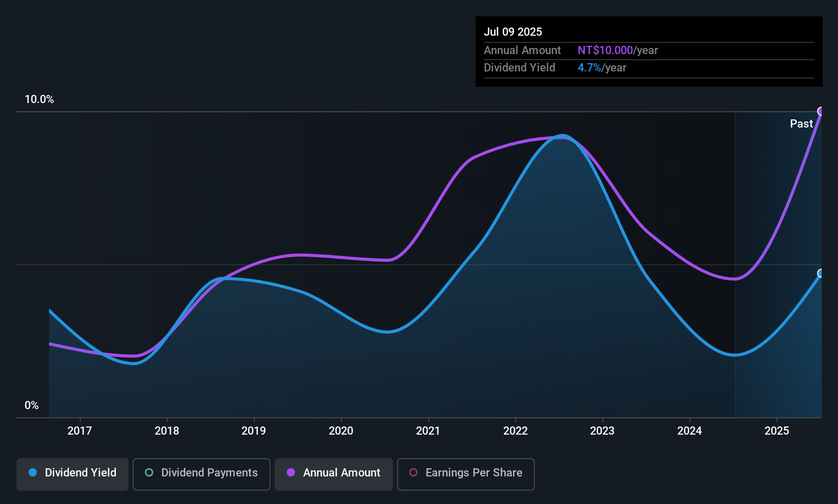838x504 pixels.
Task: Click the 2021 x-axis label
Action: (x=428, y=431)
